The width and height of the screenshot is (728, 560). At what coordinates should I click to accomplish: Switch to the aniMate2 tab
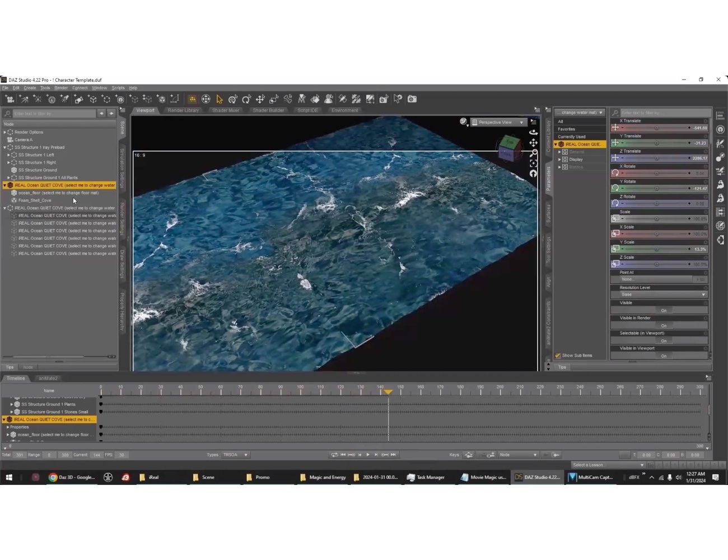[x=48, y=379]
